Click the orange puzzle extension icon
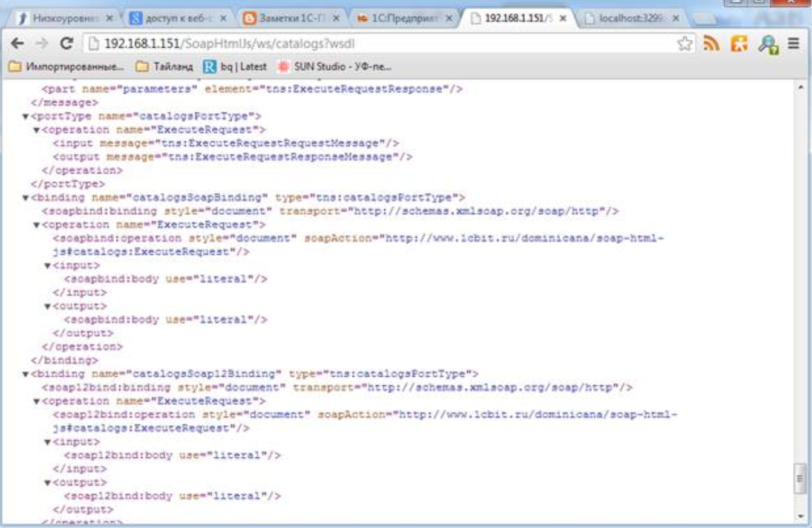 coord(739,44)
